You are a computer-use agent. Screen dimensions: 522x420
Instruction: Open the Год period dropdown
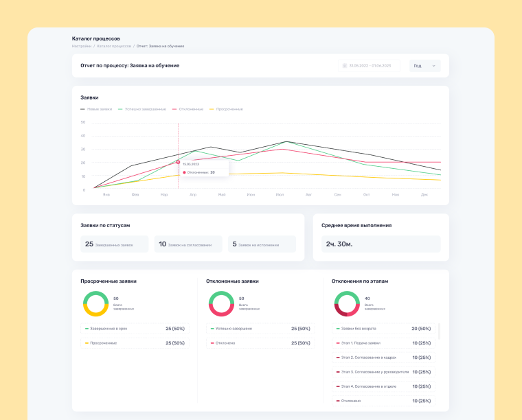pyautogui.click(x=424, y=66)
